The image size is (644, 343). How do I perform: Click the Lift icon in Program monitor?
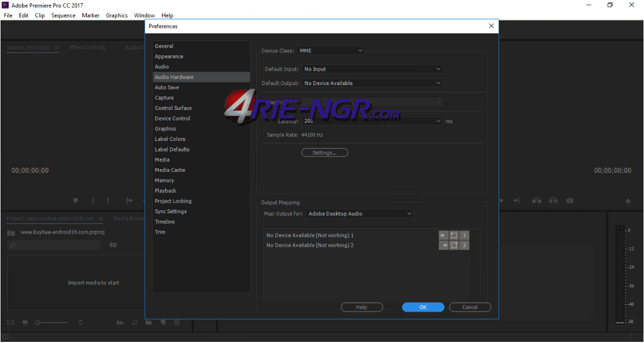[536, 200]
